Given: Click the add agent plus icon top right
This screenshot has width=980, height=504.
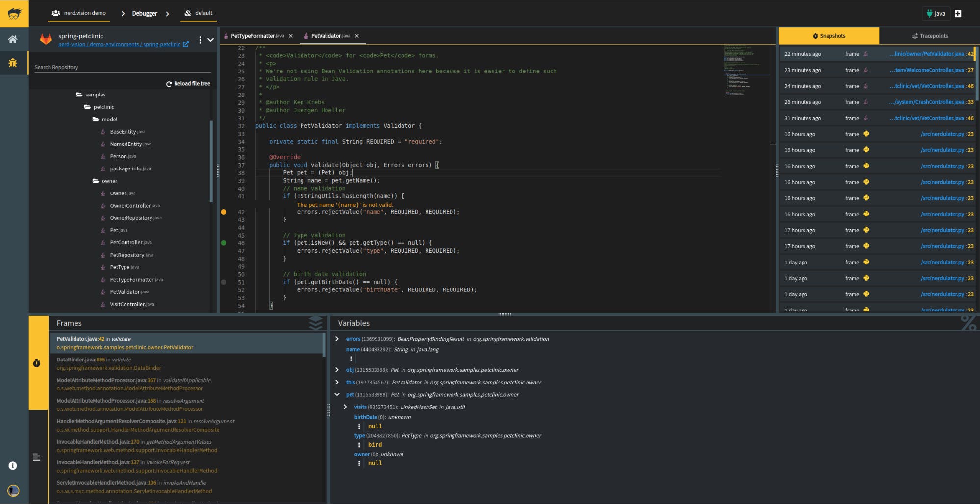Looking at the screenshot, I should click(x=958, y=13).
